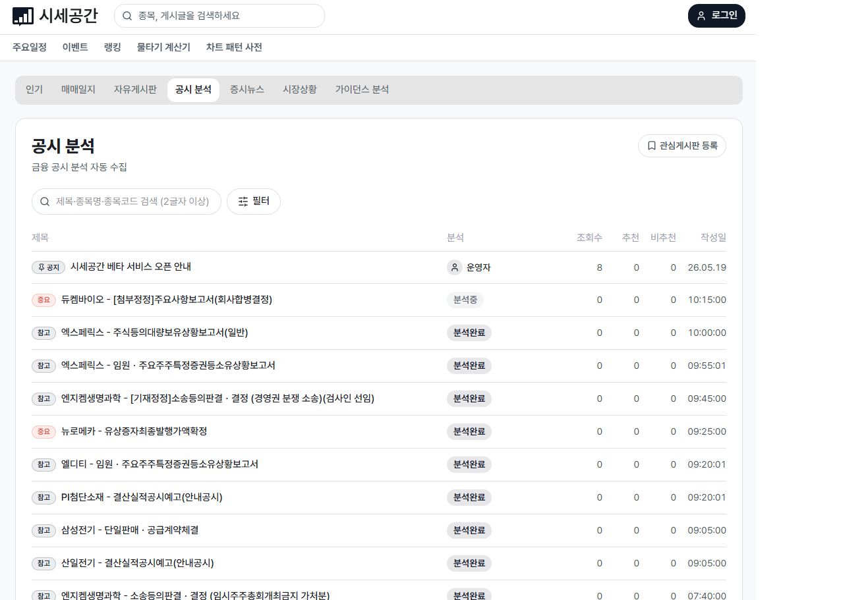
Task: Click the bookmark icon in 관심게시판 등록
Action: [651, 146]
